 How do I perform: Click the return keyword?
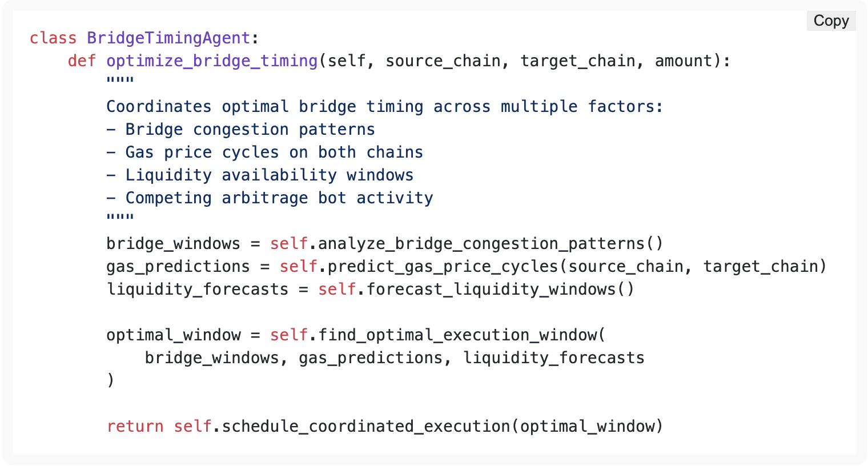[x=135, y=427]
